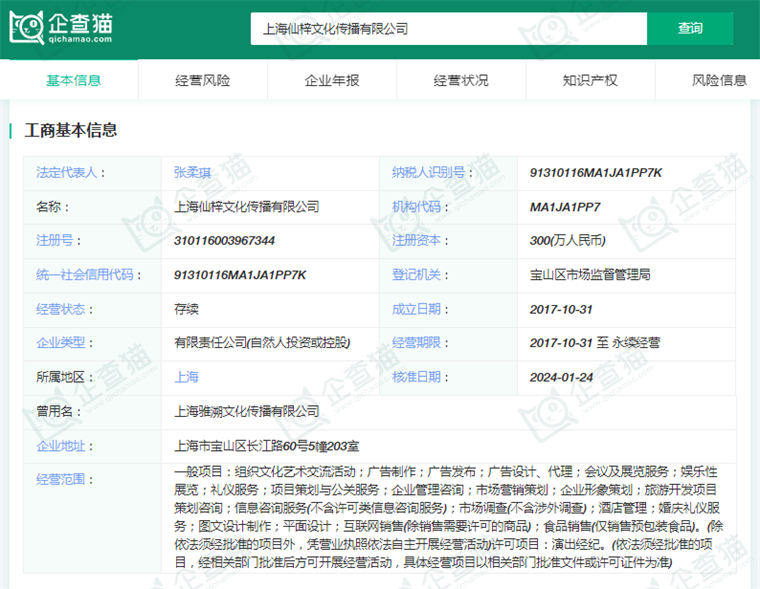Image resolution: width=760 pixels, height=589 pixels.
Task: Switch to the 基本信息 tab
Action: pos(74,80)
